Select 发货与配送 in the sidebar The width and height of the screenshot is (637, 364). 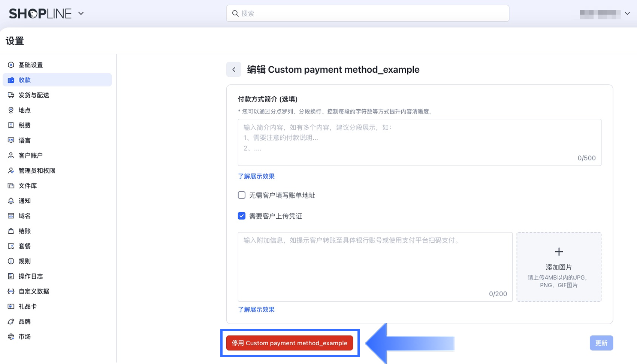[x=57, y=95]
